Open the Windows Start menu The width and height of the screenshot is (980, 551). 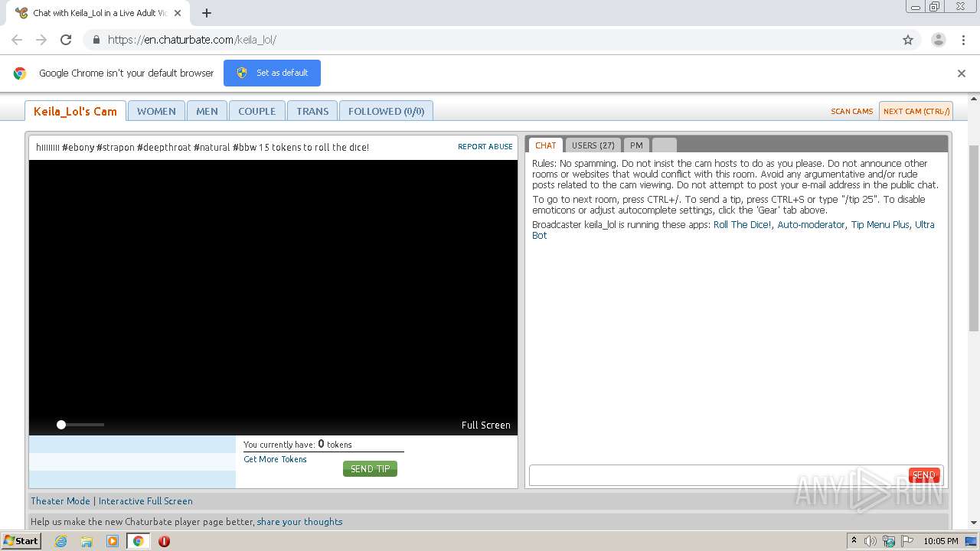[21, 540]
